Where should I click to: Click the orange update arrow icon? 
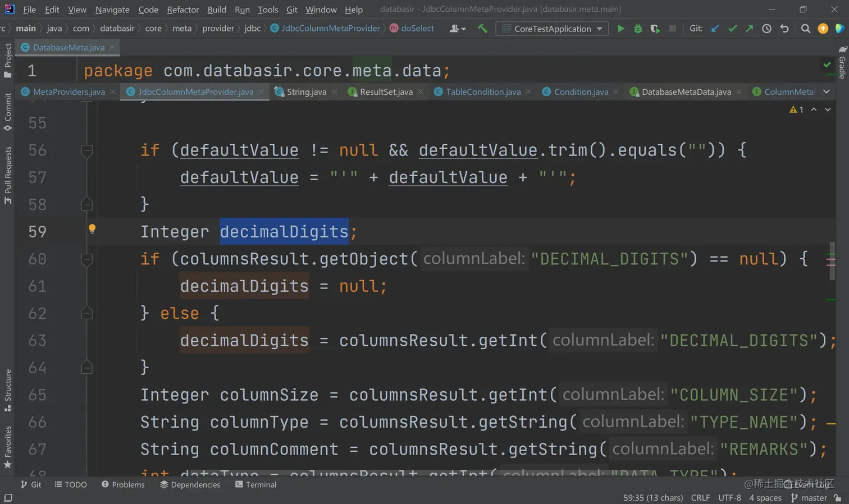pos(823,28)
